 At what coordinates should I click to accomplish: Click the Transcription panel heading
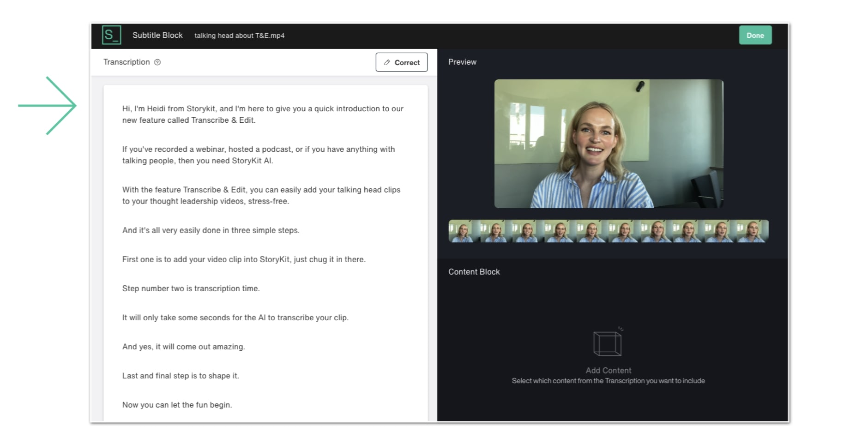[x=127, y=62]
